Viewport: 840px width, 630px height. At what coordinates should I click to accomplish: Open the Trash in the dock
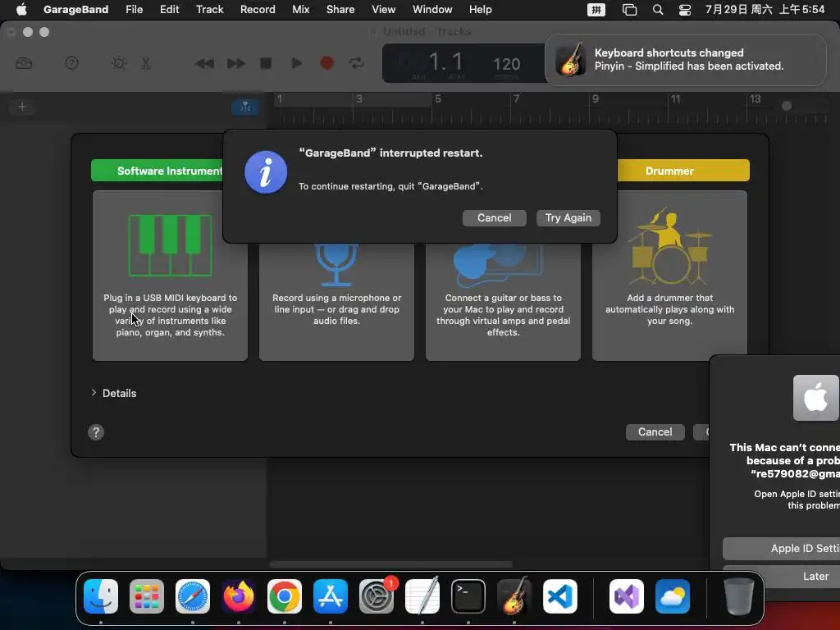739,596
